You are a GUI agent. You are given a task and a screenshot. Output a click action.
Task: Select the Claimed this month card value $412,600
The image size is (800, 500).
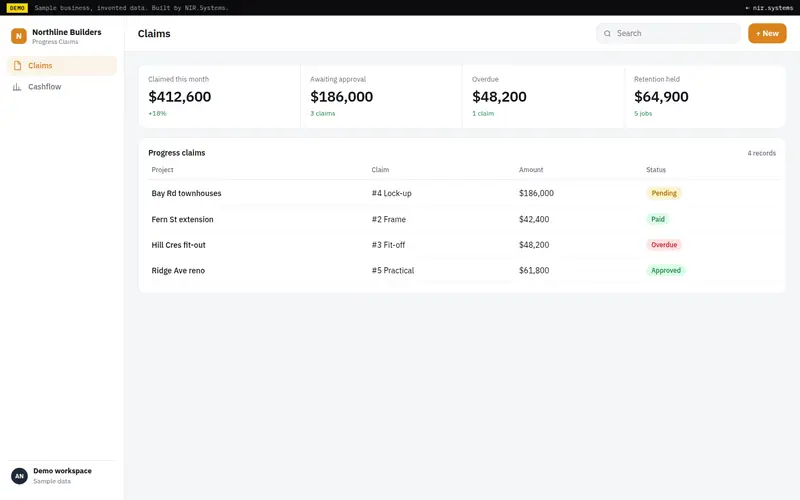click(x=180, y=96)
